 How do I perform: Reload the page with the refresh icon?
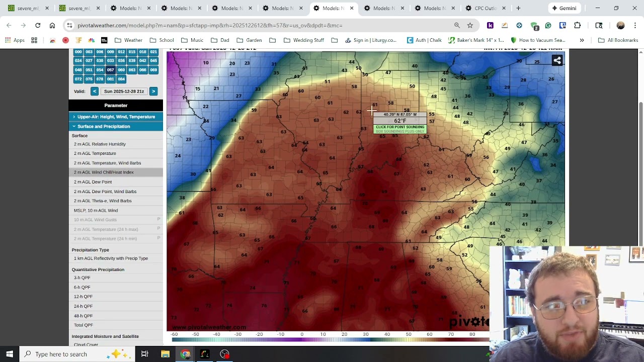[38, 25]
